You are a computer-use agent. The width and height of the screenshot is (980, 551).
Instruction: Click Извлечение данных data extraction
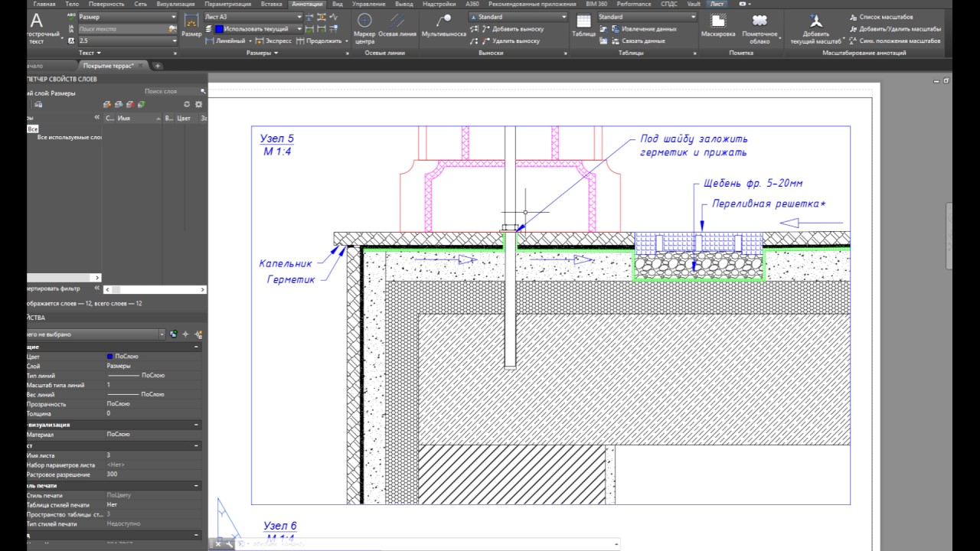(x=639, y=29)
